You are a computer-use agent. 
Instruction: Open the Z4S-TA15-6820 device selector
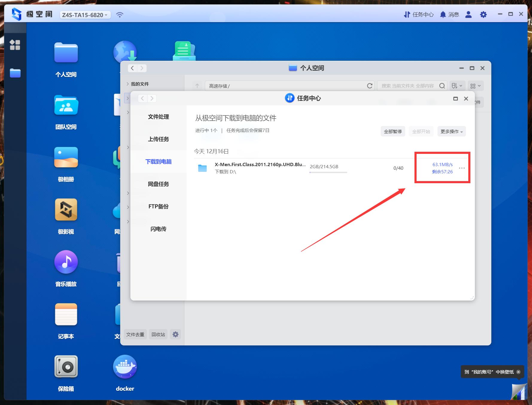click(x=85, y=15)
